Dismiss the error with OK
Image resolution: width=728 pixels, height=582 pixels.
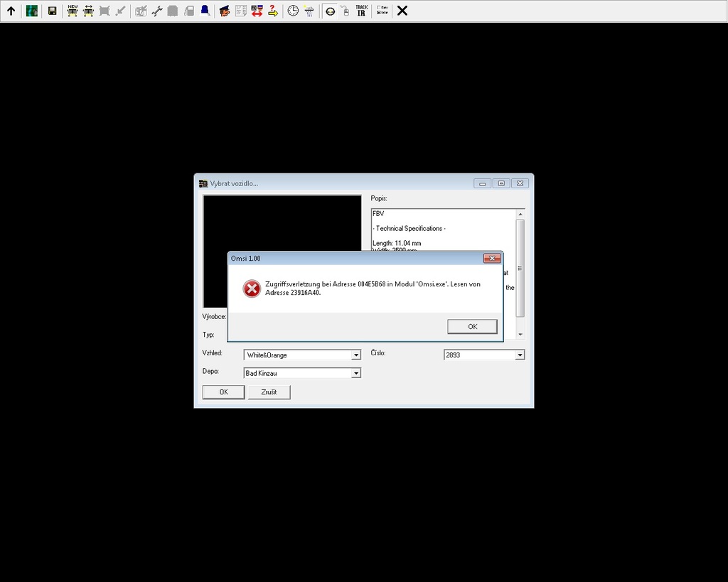tap(471, 326)
